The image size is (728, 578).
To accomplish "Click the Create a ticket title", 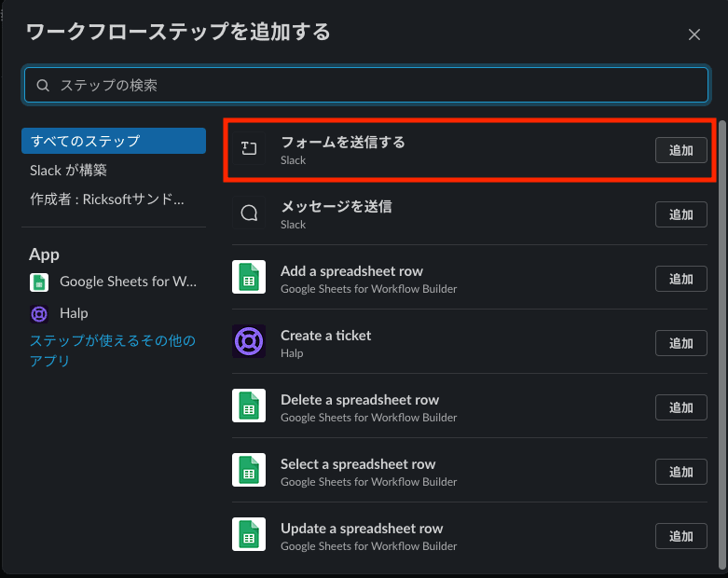I will 325,336.
